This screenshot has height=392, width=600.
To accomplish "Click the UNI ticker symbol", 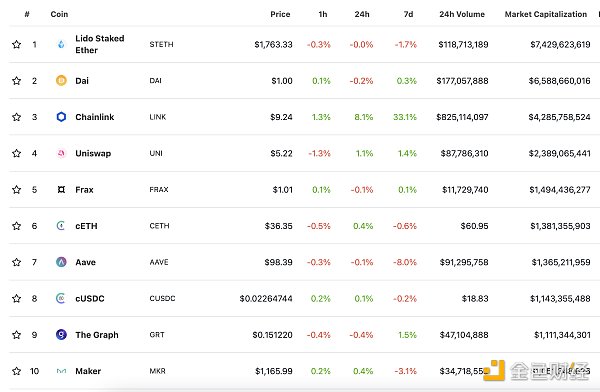I will click(x=156, y=153).
